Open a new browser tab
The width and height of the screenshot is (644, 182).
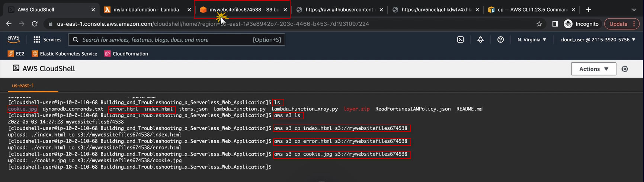click(589, 10)
